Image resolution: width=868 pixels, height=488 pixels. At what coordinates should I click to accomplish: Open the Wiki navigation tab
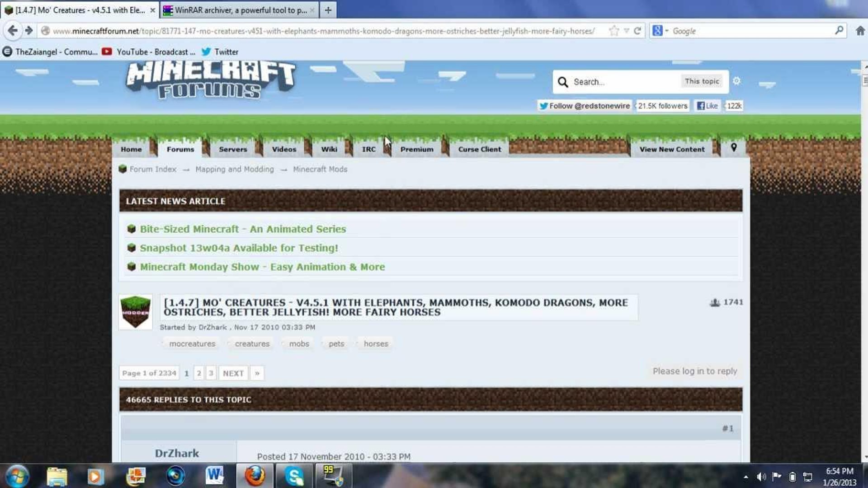[329, 149]
